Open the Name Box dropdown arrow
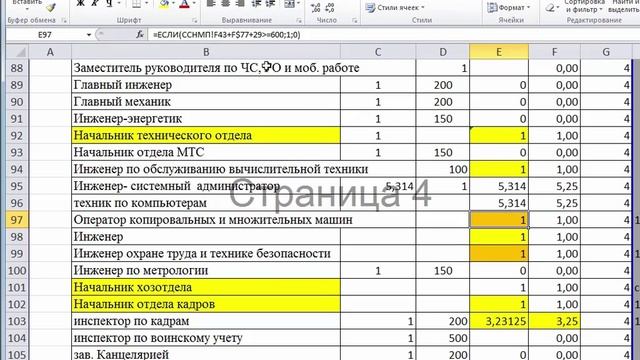The width and height of the screenshot is (640, 360). 89,35
